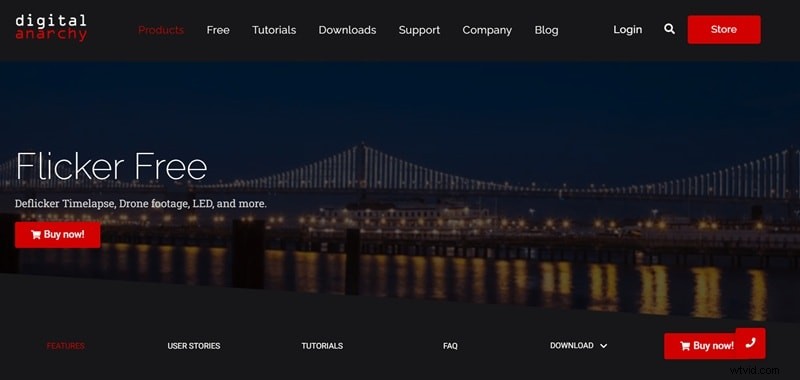Open the search magnifier icon
Viewport: 800px width, 380px height.
tap(669, 29)
